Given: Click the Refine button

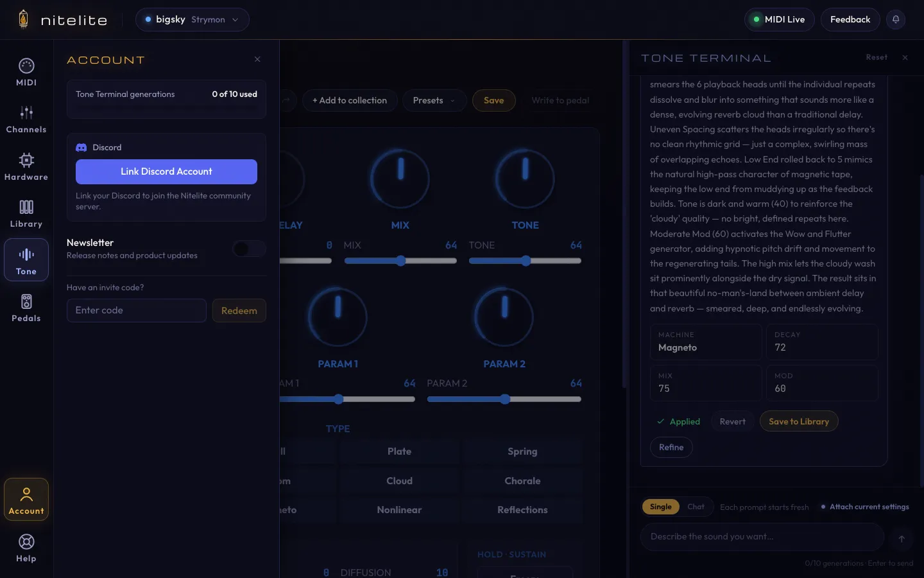Looking at the screenshot, I should [x=671, y=447].
